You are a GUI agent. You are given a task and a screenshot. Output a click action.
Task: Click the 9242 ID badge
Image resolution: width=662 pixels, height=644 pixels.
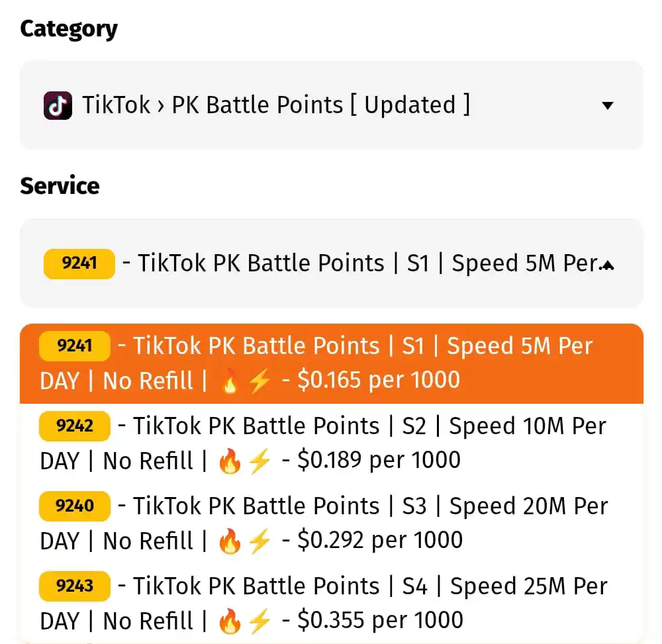(x=75, y=426)
